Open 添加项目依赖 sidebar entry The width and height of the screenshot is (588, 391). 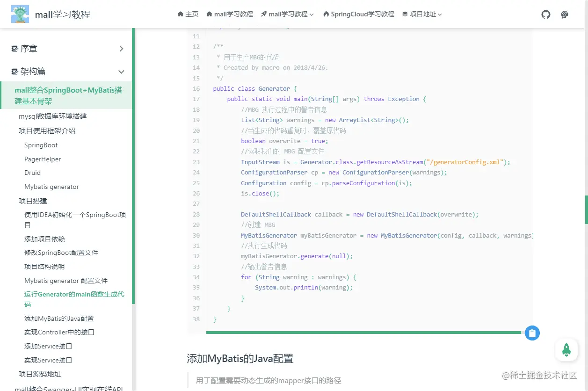pyautogui.click(x=44, y=239)
